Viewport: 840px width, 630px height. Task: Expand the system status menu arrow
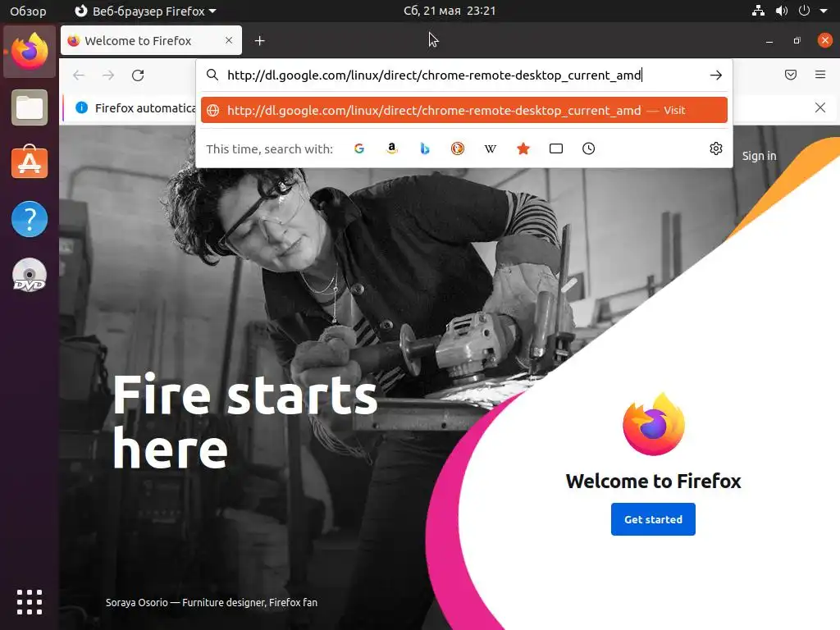click(x=824, y=11)
